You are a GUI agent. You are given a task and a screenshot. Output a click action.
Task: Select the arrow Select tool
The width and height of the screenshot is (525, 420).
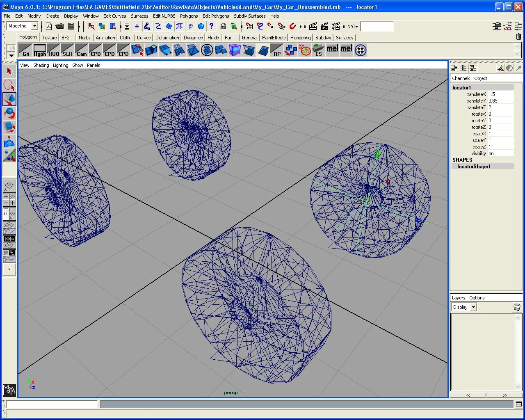pyautogui.click(x=9, y=71)
